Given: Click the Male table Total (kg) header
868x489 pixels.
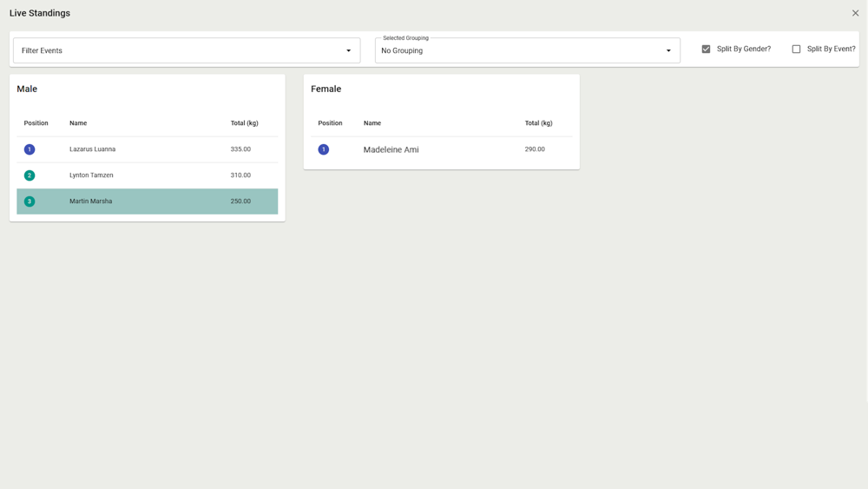Looking at the screenshot, I should (244, 123).
